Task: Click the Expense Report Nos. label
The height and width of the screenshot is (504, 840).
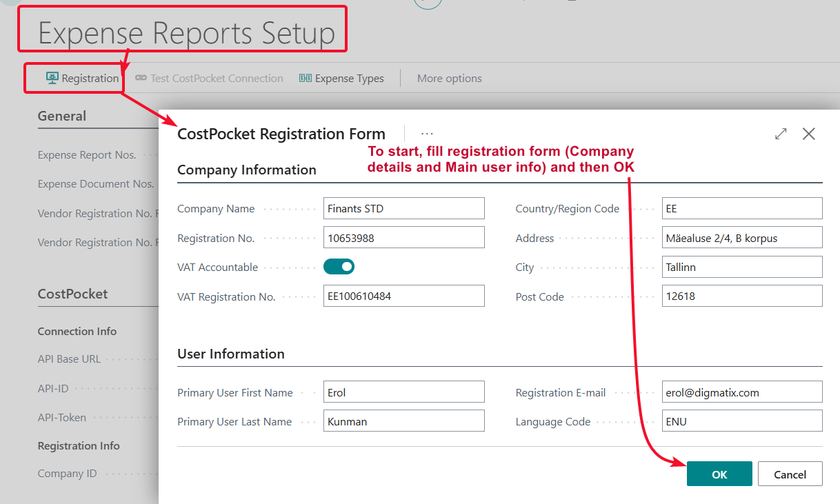Action: pos(87,154)
